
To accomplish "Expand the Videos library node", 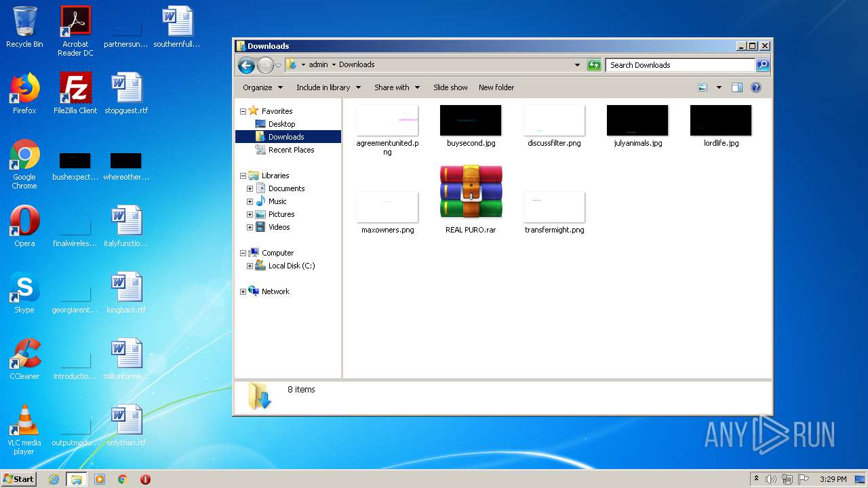I will 250,227.
